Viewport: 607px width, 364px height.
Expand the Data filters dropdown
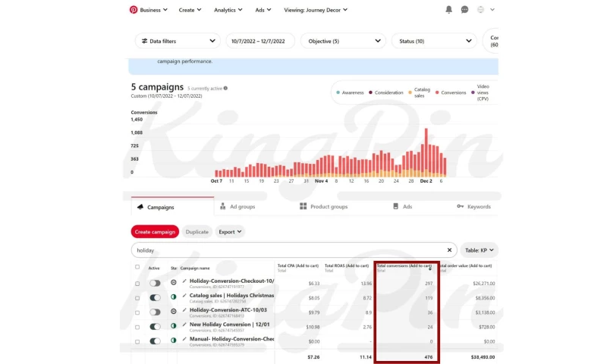(x=178, y=41)
